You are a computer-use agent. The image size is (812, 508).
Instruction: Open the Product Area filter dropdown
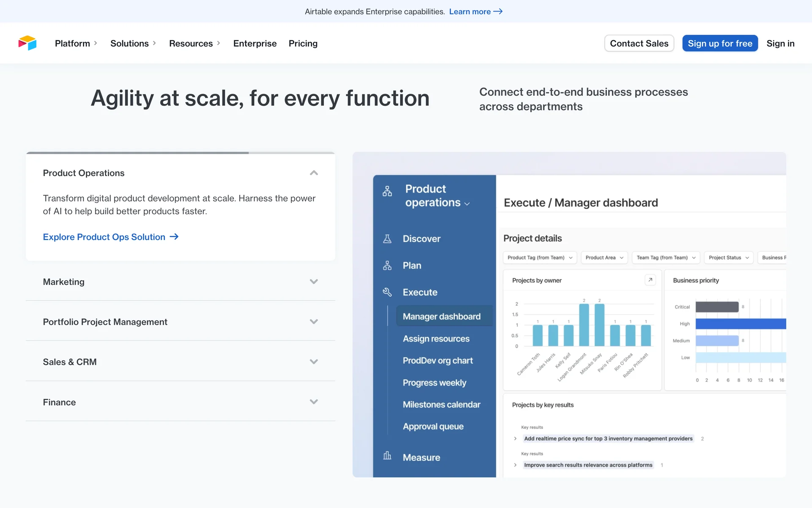pos(604,257)
